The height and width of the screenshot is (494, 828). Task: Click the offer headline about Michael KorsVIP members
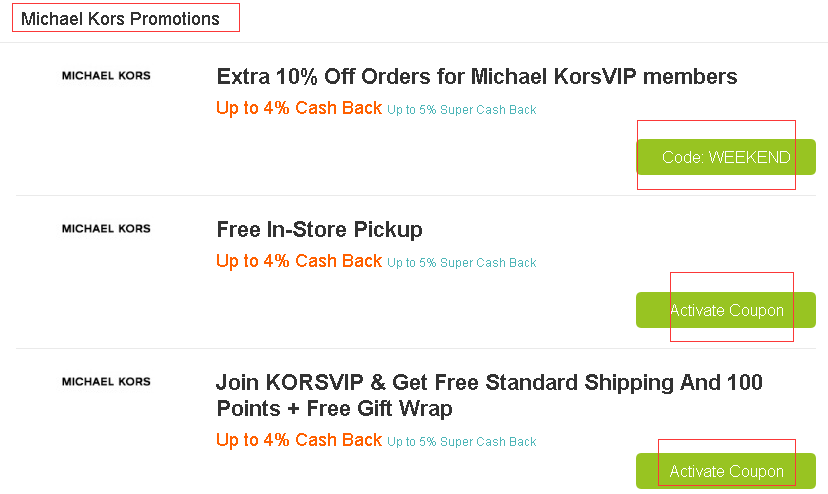click(476, 76)
